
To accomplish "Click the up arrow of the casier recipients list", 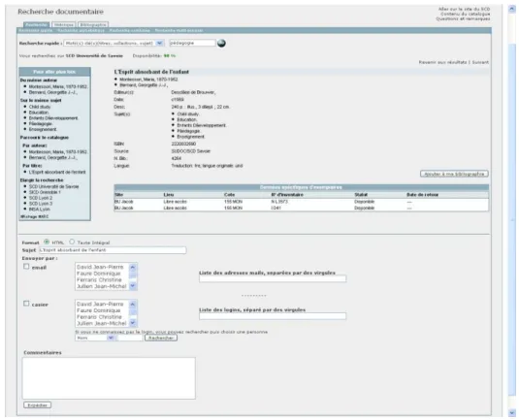I will click(x=132, y=305).
